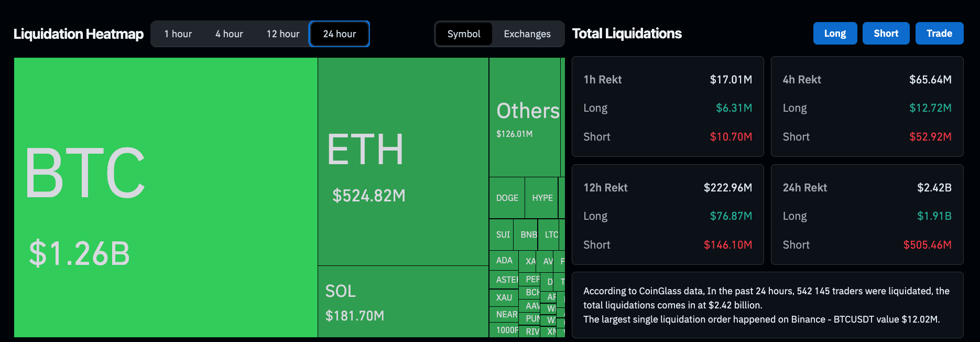Click the blue Trade button
The image size is (980, 342).
coord(939,34)
